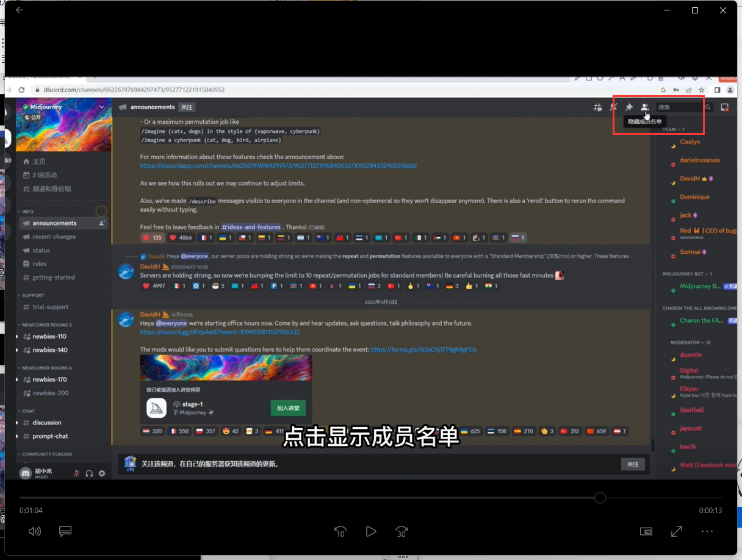Show the member list in announcements channel

point(644,107)
